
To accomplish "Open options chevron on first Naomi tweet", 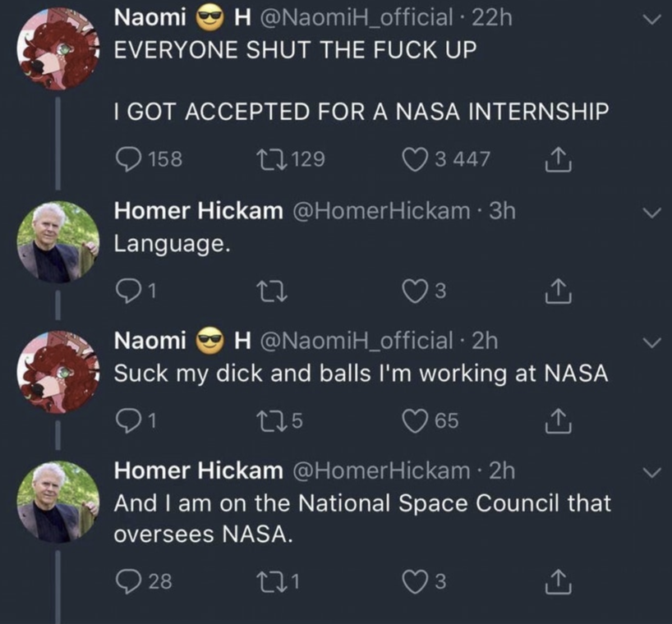I will click(x=651, y=19).
